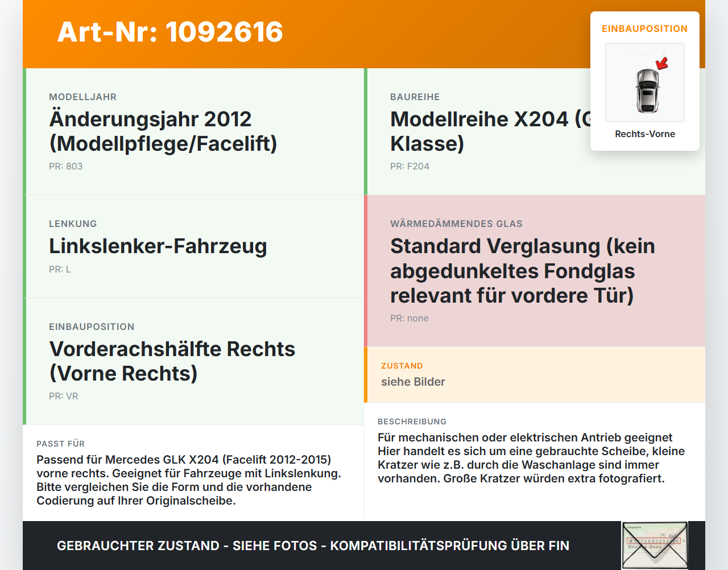Select the PASST FÜR compatibility paragraph
The width and height of the screenshot is (728, 570).
click(189, 480)
